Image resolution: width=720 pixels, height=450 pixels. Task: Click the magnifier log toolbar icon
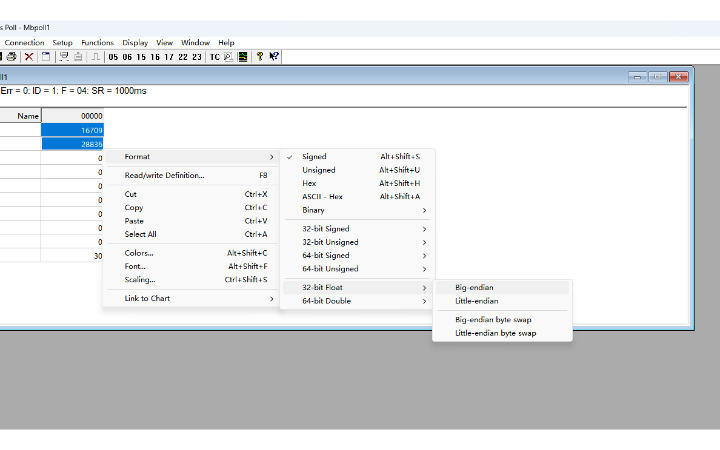(x=228, y=56)
